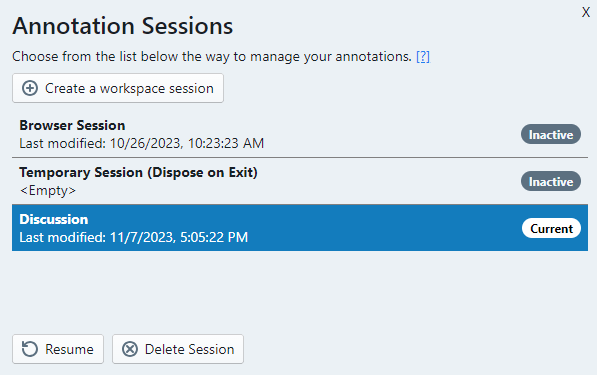Viewport: 597px width, 375px height.
Task: Click Browser Session's last modified 10/26/2023 timestamp
Action: click(x=142, y=144)
